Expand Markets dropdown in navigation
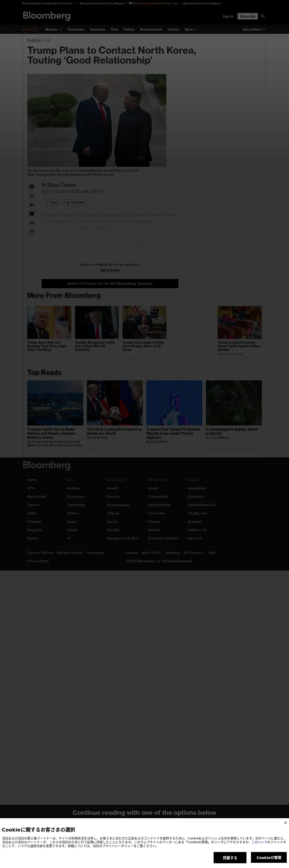Screen dimensions: 289x868 pos(54,30)
